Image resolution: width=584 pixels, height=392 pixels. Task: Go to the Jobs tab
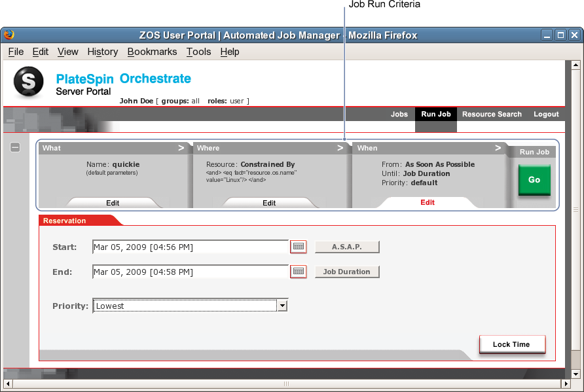[399, 115]
